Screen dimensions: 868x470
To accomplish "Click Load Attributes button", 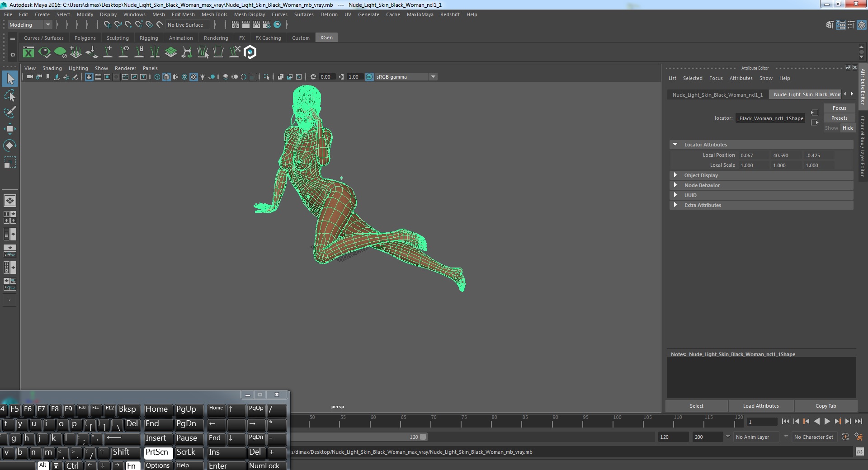I will 761,406.
